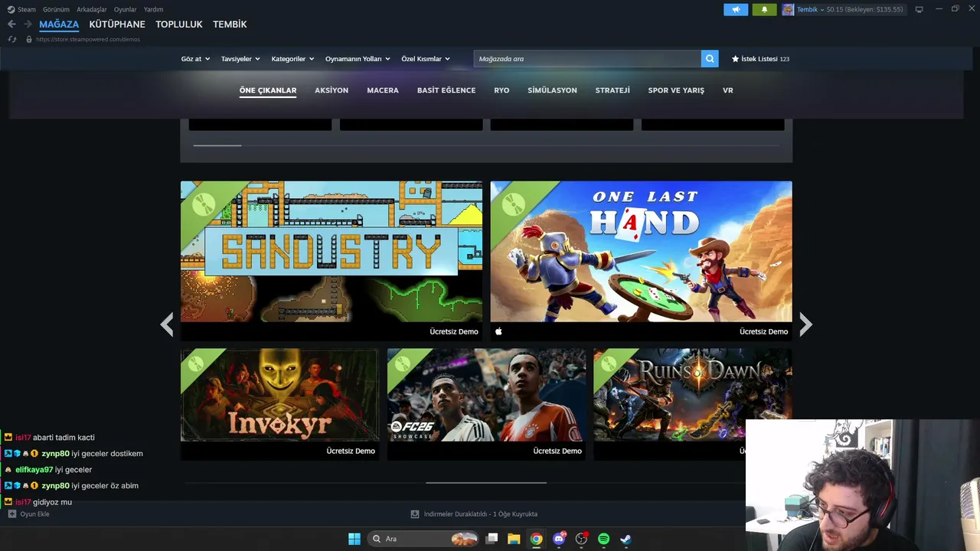980x551 pixels.
Task: Click the star icon next to İstek Listesi
Action: pyautogui.click(x=736, y=59)
